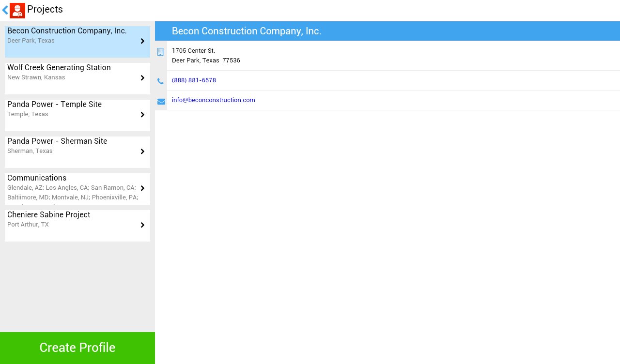
Task: Select Panda Power - Sherman Site project
Action: coord(77,152)
